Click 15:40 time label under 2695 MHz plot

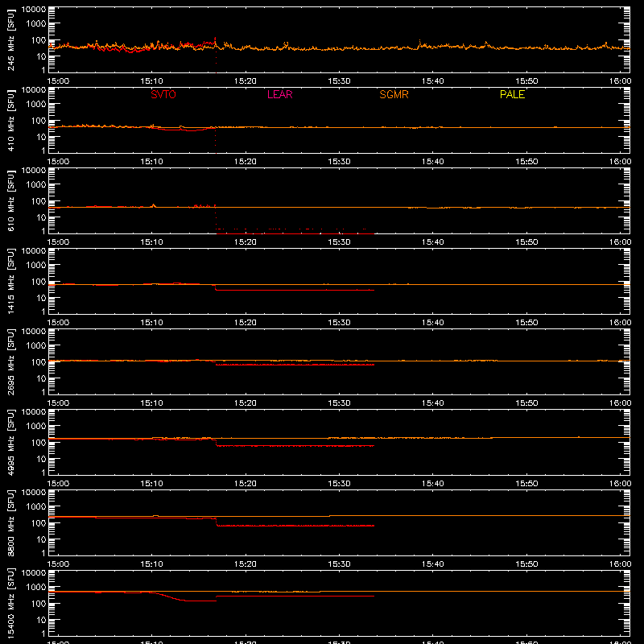click(432, 403)
